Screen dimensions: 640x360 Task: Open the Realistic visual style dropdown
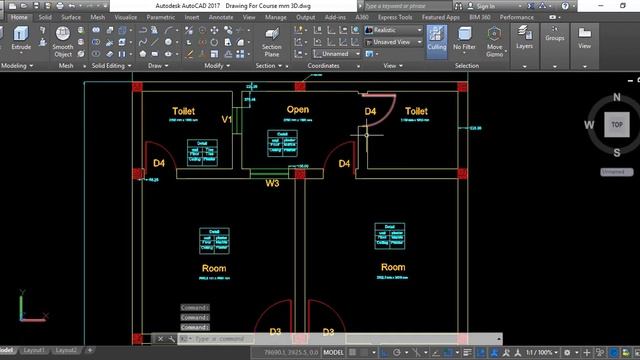(393, 30)
